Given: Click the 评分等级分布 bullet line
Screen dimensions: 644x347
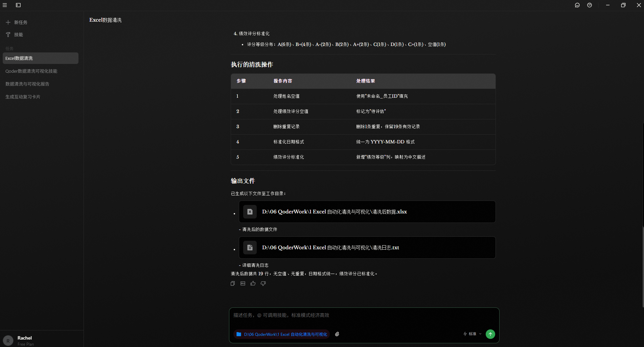Looking at the screenshot, I should 346,45.
